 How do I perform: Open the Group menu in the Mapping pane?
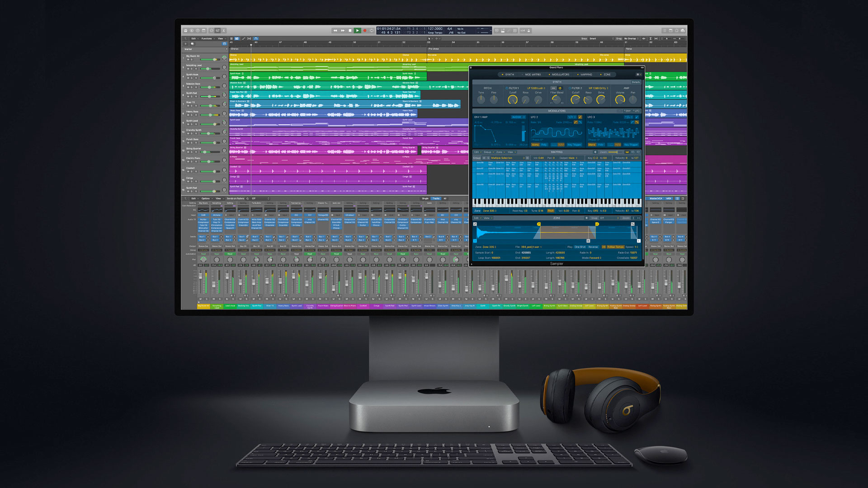tap(489, 152)
